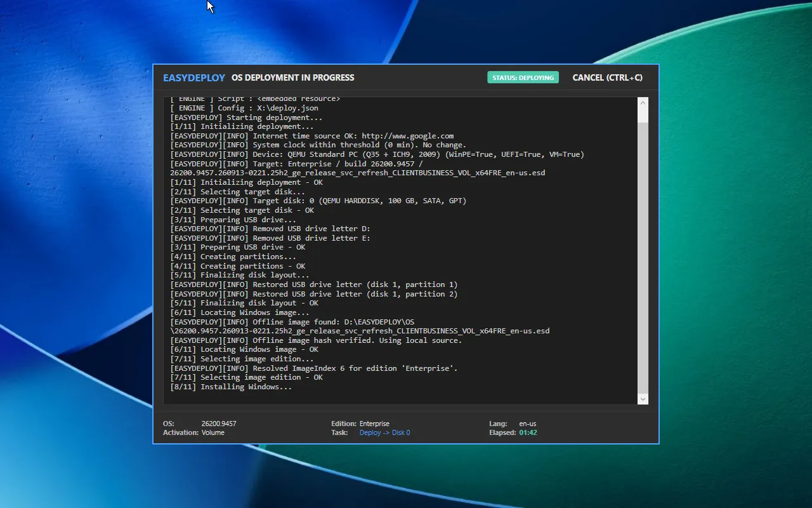Click the log scrollbar down arrow

[x=643, y=399]
